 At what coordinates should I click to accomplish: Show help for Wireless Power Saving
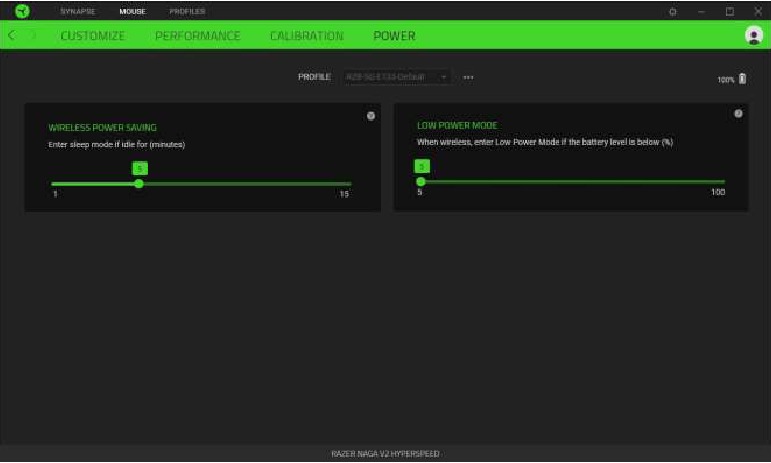tap(371, 116)
